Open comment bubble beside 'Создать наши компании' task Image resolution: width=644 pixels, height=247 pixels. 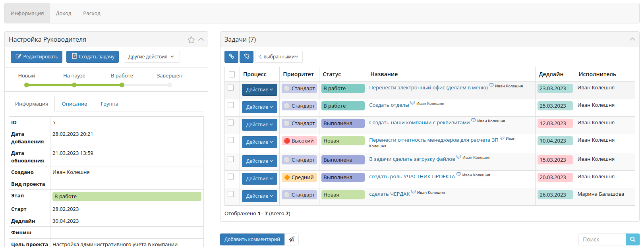click(473, 120)
